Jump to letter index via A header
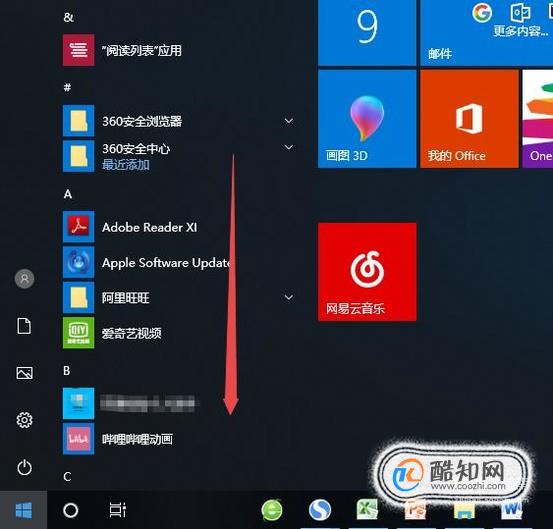The width and height of the screenshot is (553, 529). (68, 194)
